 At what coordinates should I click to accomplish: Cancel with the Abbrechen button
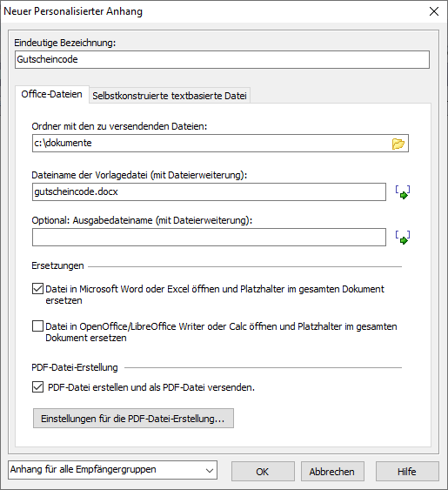point(332,471)
